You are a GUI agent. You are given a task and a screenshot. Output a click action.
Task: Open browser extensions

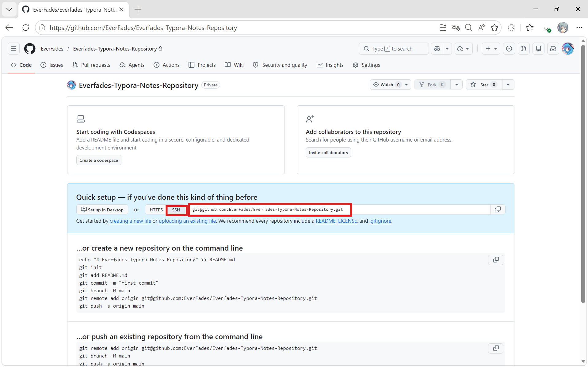click(511, 28)
